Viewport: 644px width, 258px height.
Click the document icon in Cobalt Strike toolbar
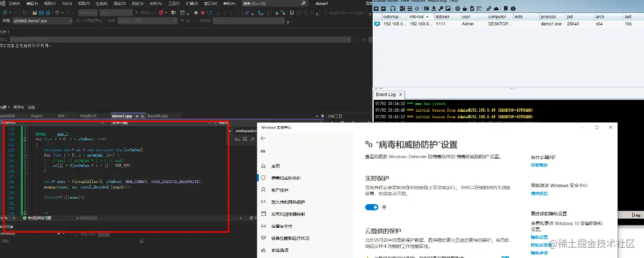[472, 8]
